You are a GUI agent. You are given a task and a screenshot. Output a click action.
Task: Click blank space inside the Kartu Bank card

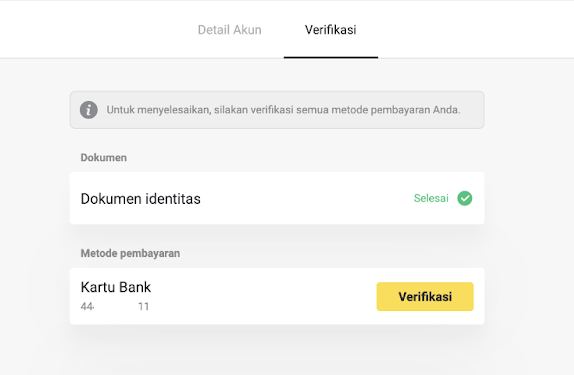click(x=264, y=297)
